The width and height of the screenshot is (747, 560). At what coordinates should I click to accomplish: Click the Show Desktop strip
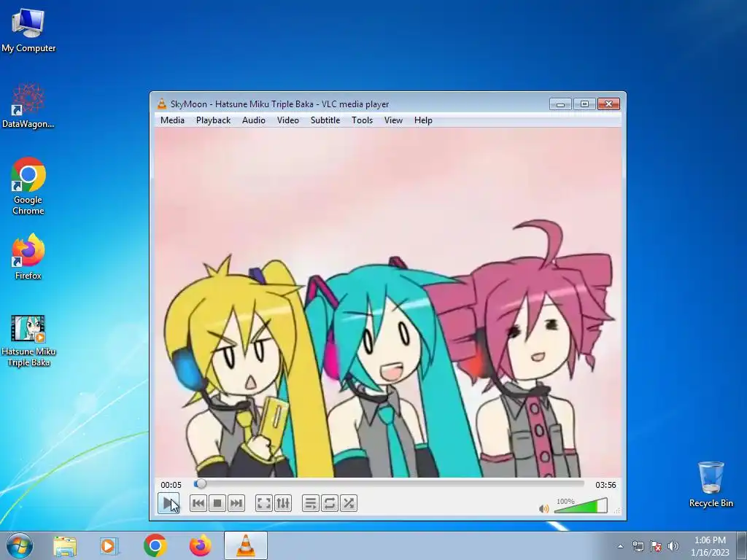pos(742,545)
